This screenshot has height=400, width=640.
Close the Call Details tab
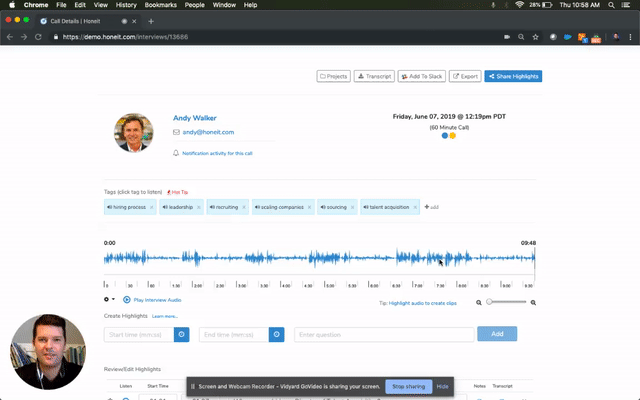(x=134, y=21)
